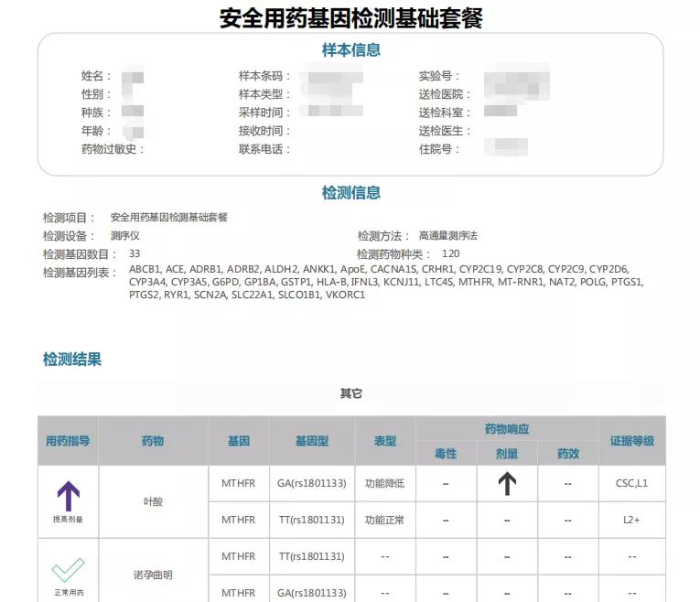Click the 联系电话 label
This screenshot has width=700, height=602.
click(x=264, y=149)
